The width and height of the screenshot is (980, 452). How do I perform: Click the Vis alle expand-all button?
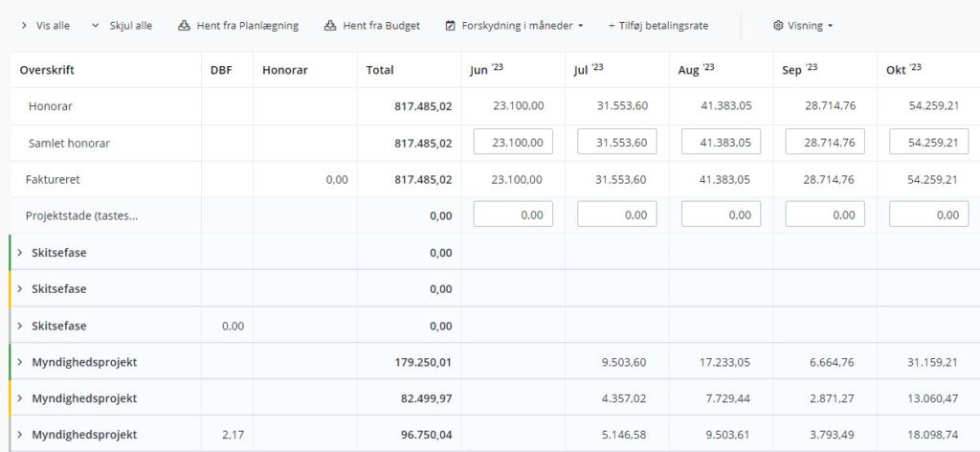pyautogui.click(x=45, y=26)
